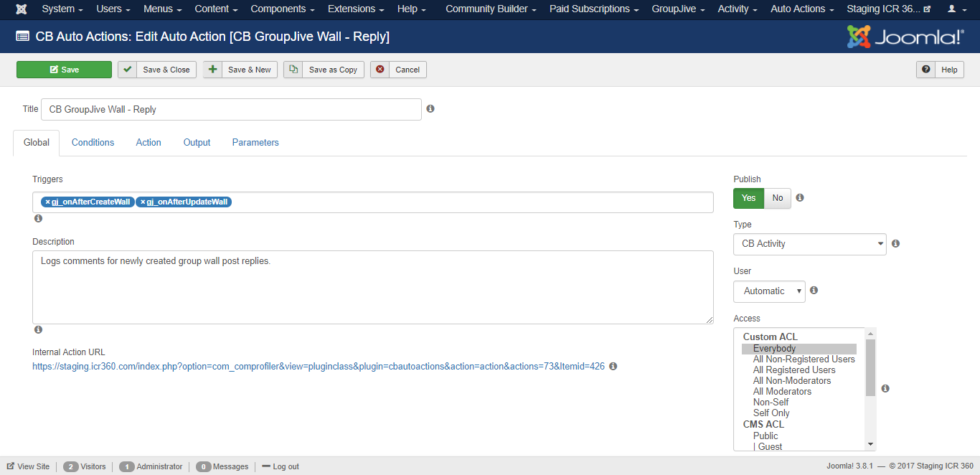
Task: Click the green Save button
Action: pyautogui.click(x=64, y=70)
